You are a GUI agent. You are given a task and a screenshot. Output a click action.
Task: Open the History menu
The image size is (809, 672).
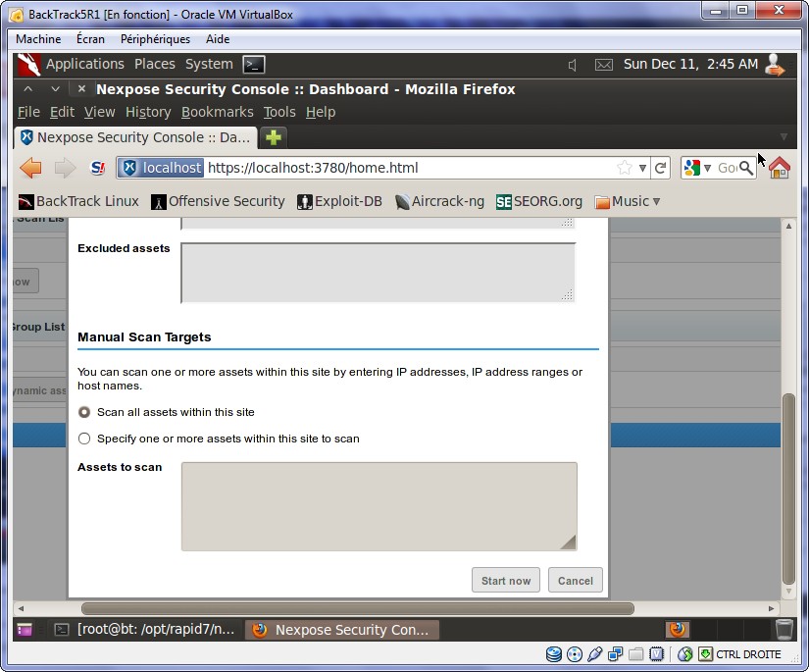[148, 112]
